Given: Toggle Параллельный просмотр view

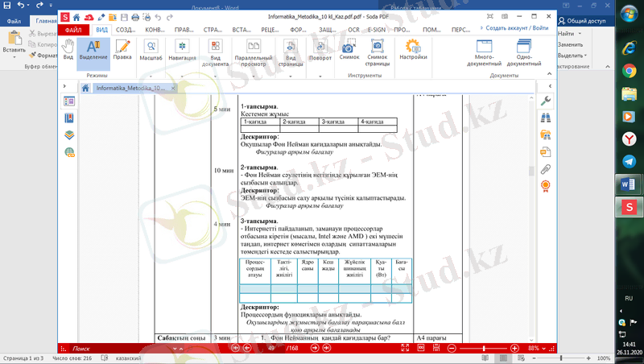Looking at the screenshot, I should tap(254, 53).
